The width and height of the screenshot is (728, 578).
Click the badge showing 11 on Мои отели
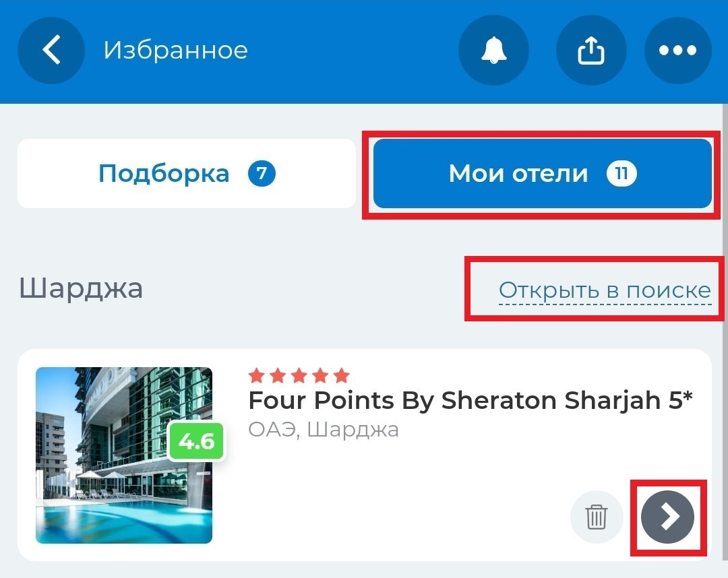621,174
